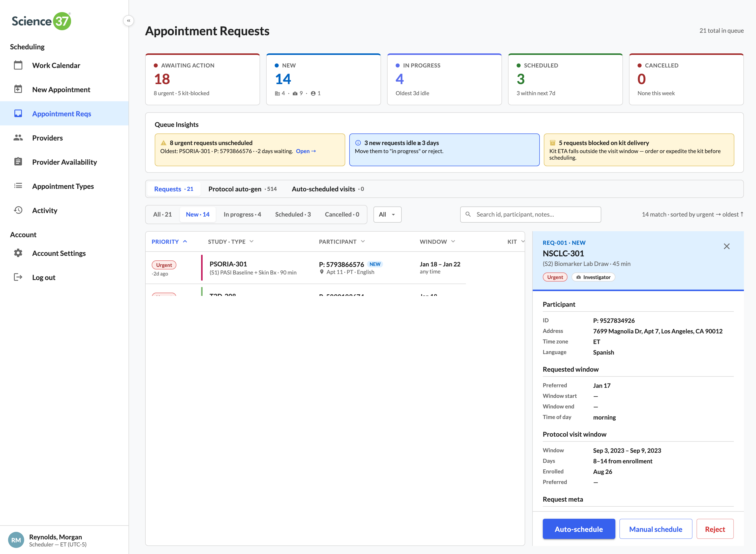
Task: Click the kit box icon in blocked insight
Action: (552, 143)
